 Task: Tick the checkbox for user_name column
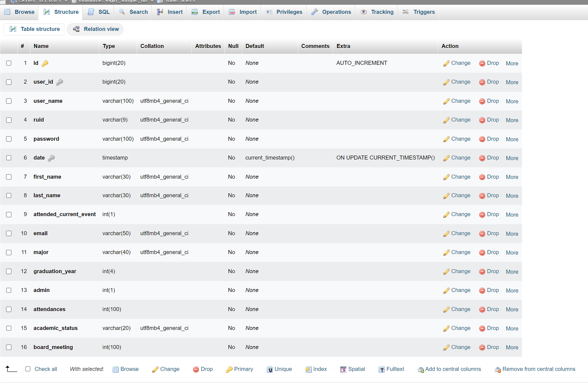pyautogui.click(x=9, y=101)
